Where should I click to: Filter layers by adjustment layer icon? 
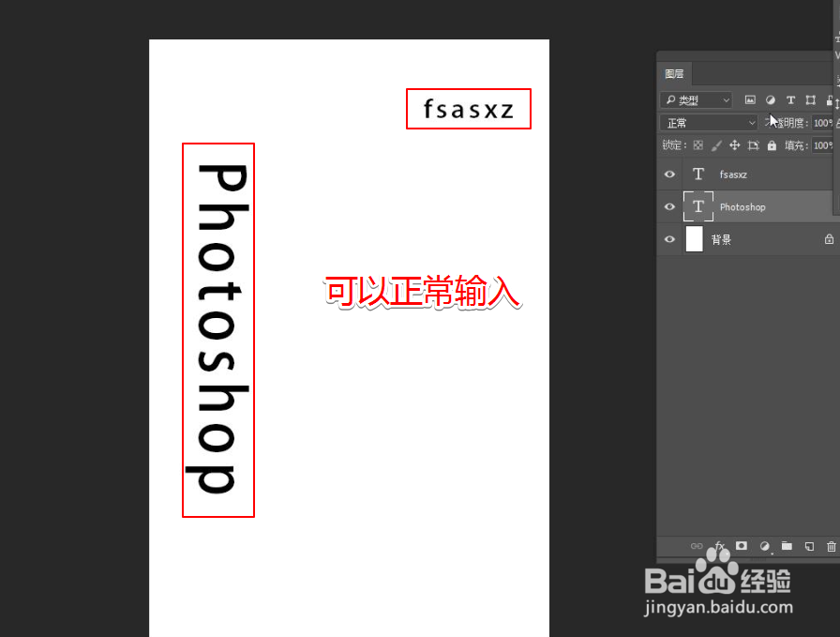coord(770,99)
